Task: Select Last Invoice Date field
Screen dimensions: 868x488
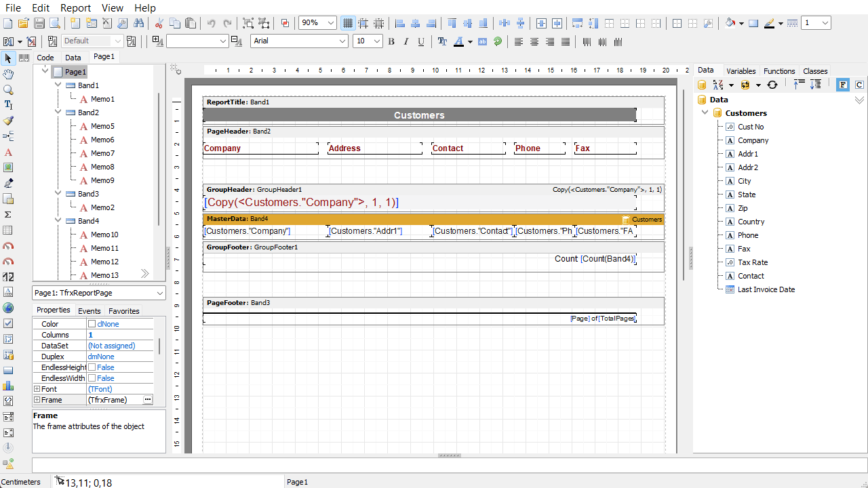Action: (766, 289)
